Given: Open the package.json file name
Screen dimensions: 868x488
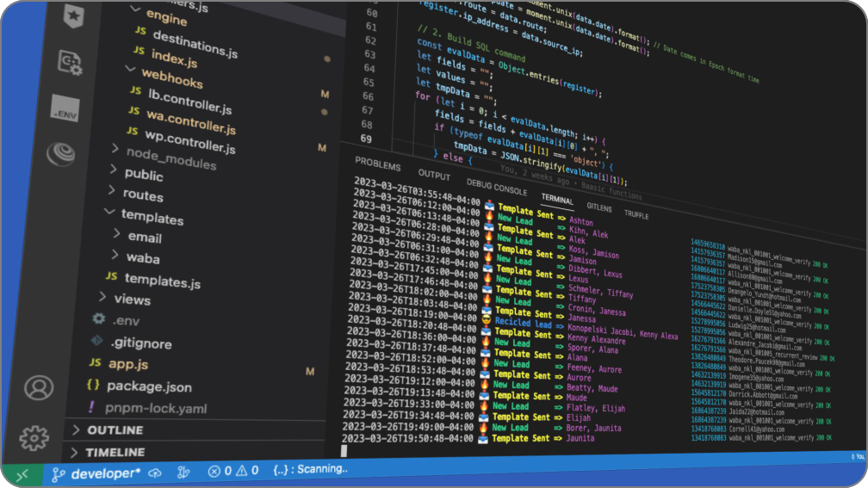Looking at the screenshot, I should coord(149,386).
